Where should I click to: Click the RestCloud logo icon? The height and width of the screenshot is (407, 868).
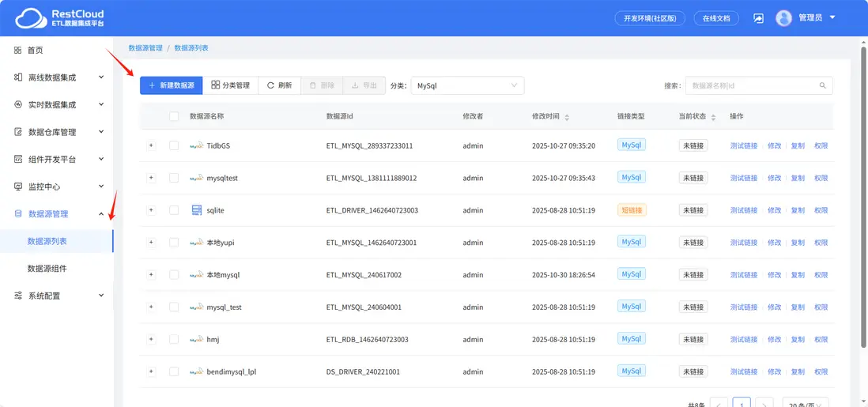pyautogui.click(x=30, y=17)
